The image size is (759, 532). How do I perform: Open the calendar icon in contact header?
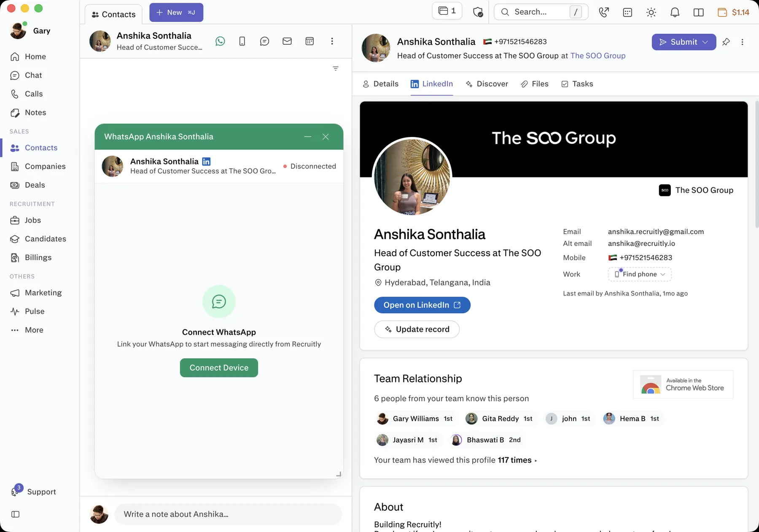coord(310,41)
